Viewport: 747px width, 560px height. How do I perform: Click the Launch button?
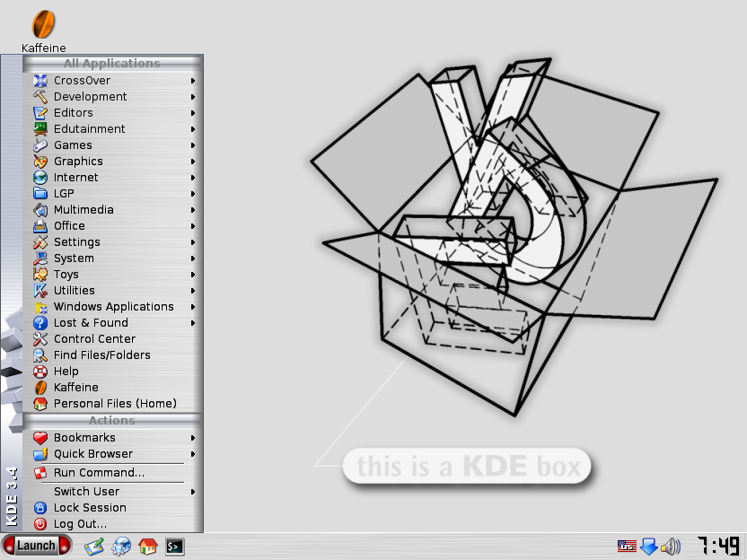pyautogui.click(x=36, y=546)
